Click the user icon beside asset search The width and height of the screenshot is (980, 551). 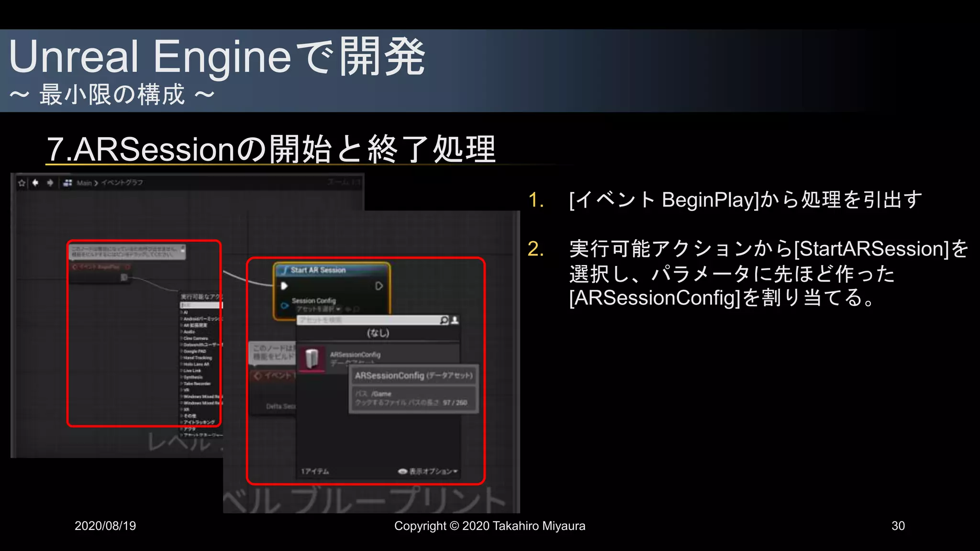pos(455,320)
